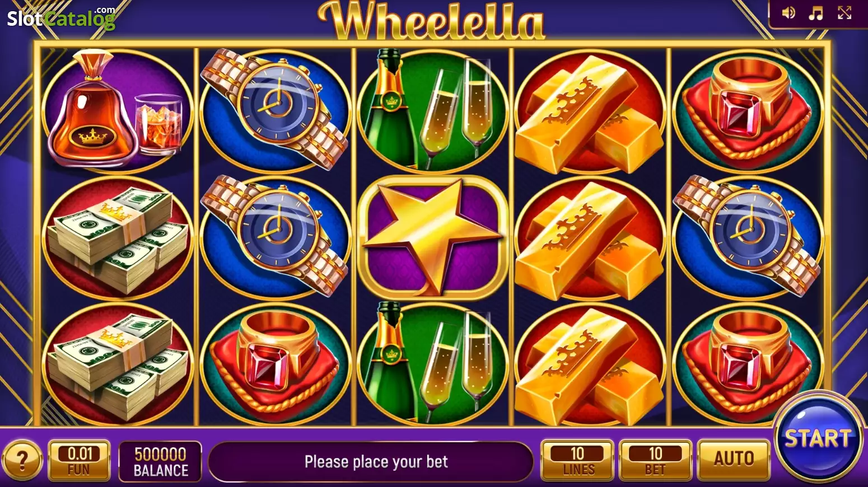Open help with the question mark button
The height and width of the screenshot is (487, 868).
pos(22,461)
